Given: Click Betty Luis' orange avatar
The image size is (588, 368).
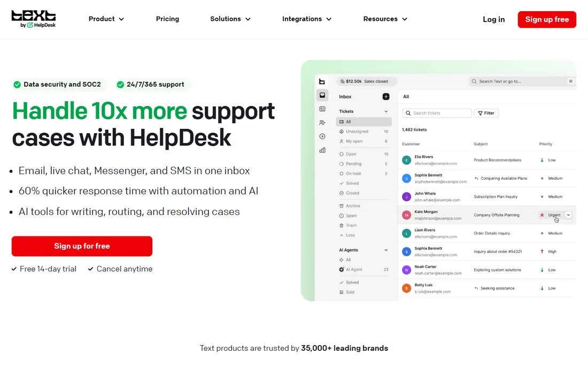Looking at the screenshot, I should [406, 288].
